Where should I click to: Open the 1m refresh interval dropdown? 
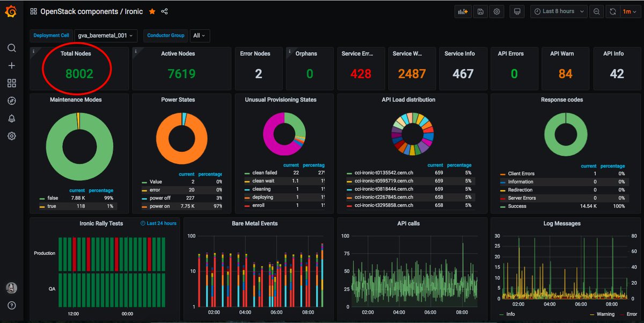point(629,11)
